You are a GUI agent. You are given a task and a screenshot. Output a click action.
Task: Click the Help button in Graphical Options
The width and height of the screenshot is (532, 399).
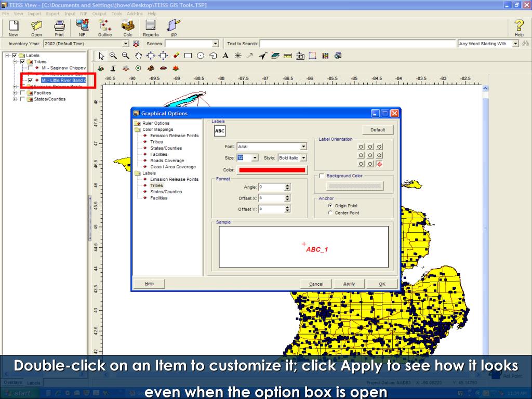(x=149, y=284)
